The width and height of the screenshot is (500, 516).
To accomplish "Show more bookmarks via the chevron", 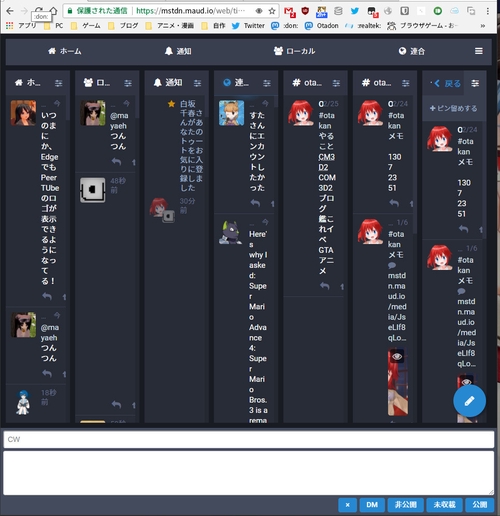I will pos(482,26).
